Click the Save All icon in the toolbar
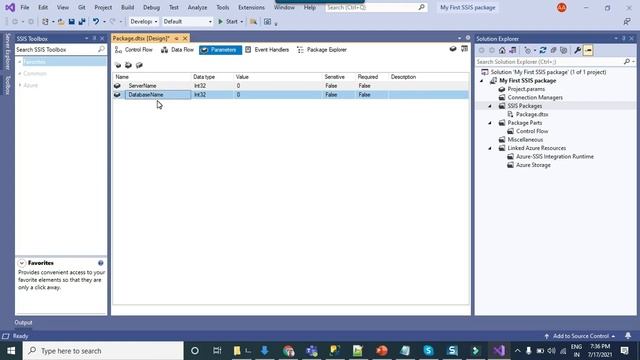Viewport: 640px width, 360px height. (x=82, y=22)
